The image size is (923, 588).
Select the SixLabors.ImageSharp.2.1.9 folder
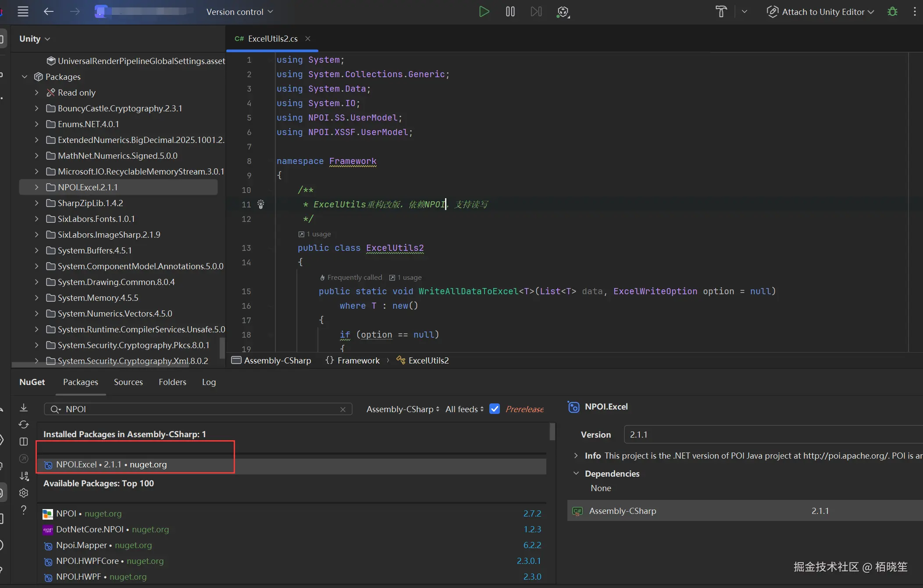[109, 235]
